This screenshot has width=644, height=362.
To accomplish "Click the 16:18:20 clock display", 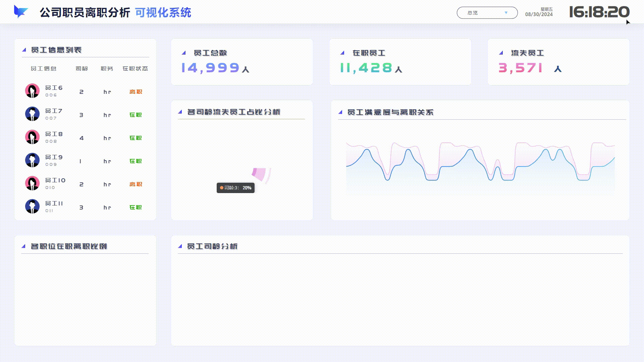I will 599,12.
